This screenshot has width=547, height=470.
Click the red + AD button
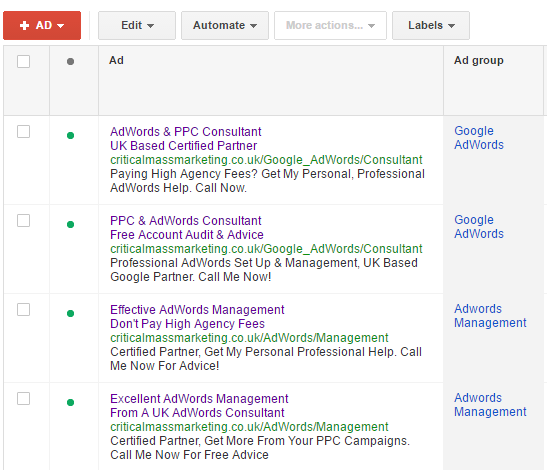(x=42, y=25)
